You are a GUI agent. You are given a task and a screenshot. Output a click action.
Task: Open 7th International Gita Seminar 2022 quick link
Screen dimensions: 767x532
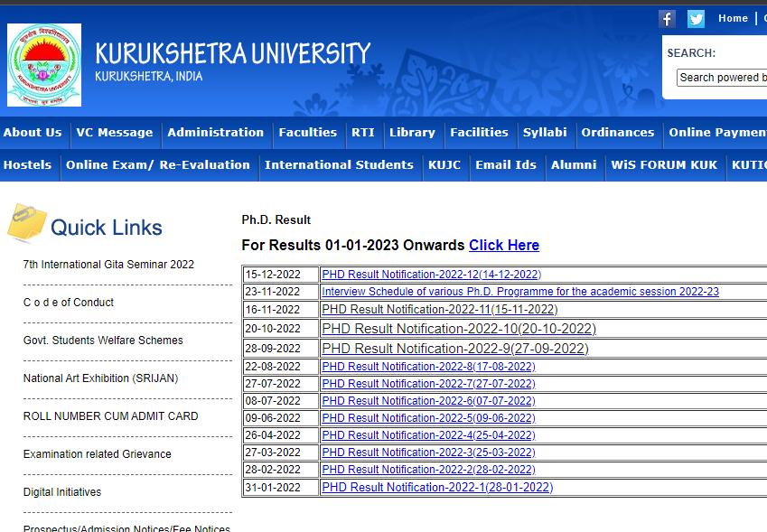108,265
